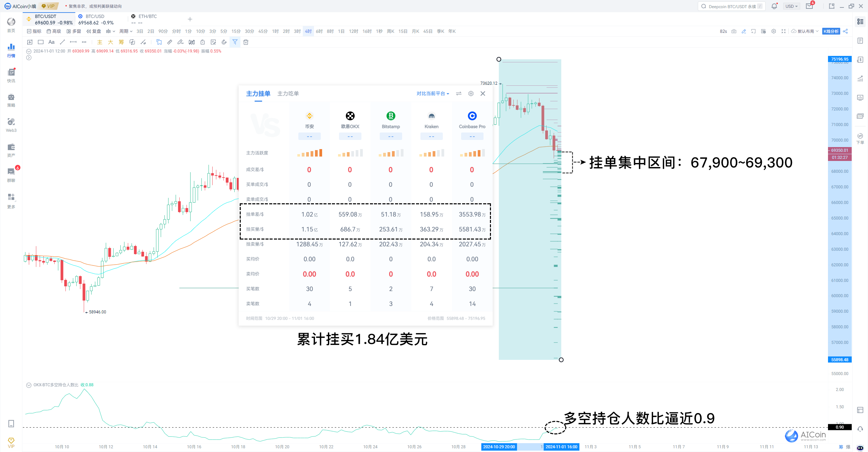
Task: Open the 资产 assets wallet icon
Action: point(11,150)
